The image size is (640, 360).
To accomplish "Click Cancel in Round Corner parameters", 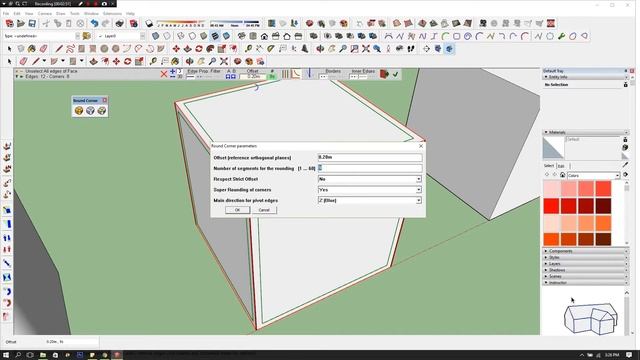I will coord(264,210).
